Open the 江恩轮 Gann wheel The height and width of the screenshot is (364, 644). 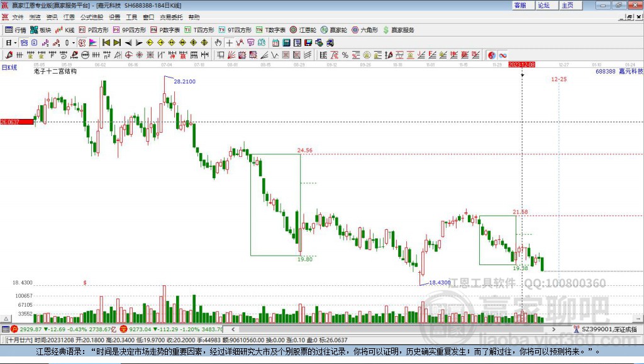303,30
